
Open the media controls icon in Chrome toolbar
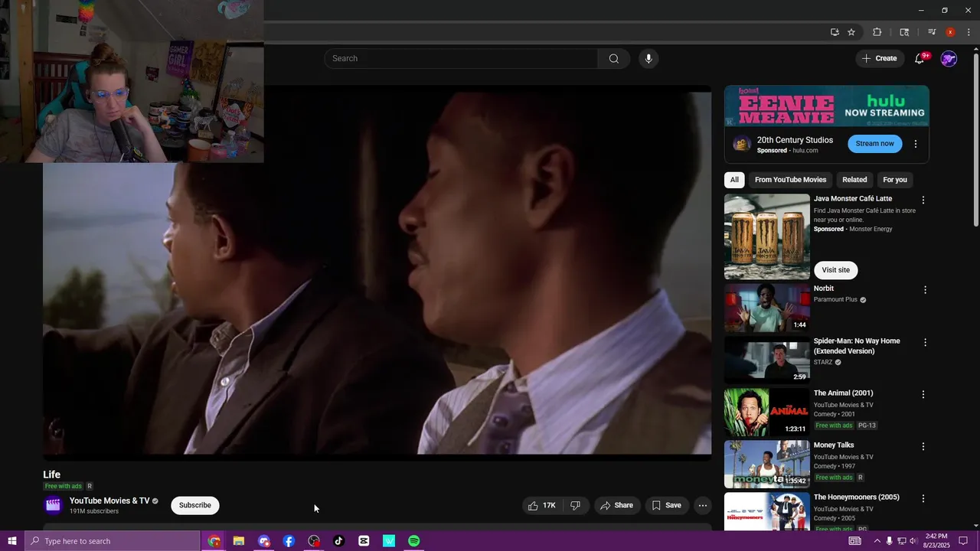coord(932,32)
